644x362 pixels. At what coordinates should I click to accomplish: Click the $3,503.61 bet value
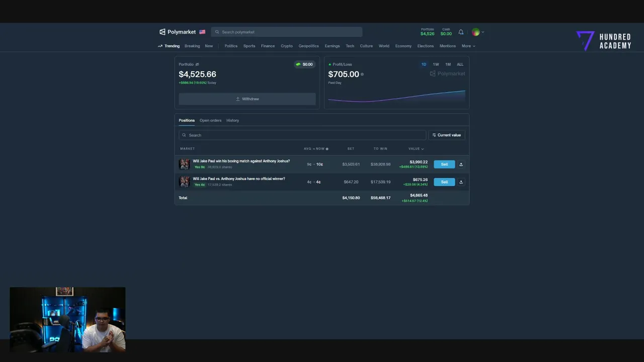click(x=351, y=164)
